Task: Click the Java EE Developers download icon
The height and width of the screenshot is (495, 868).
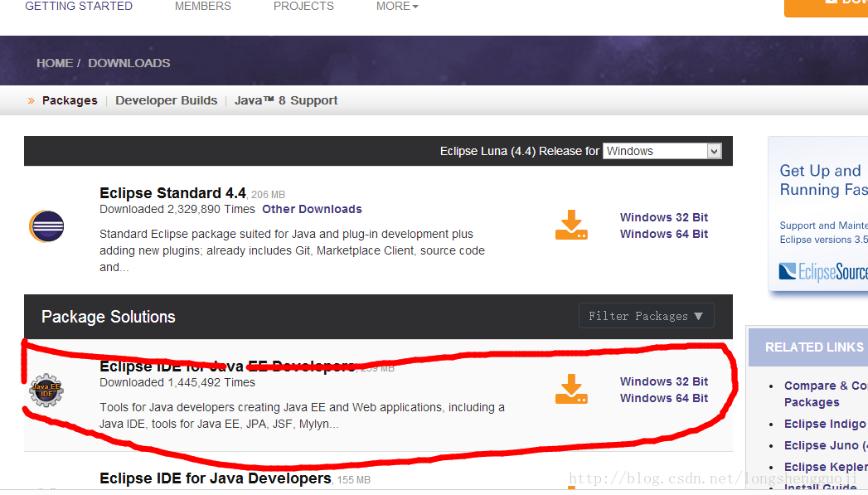Action: (571, 389)
